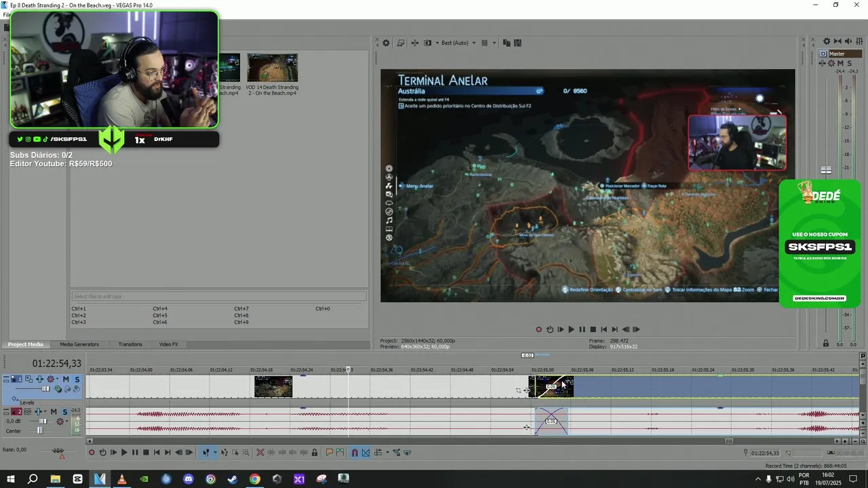Solo audio track 2
The width and height of the screenshot is (868, 488).
click(x=64, y=412)
